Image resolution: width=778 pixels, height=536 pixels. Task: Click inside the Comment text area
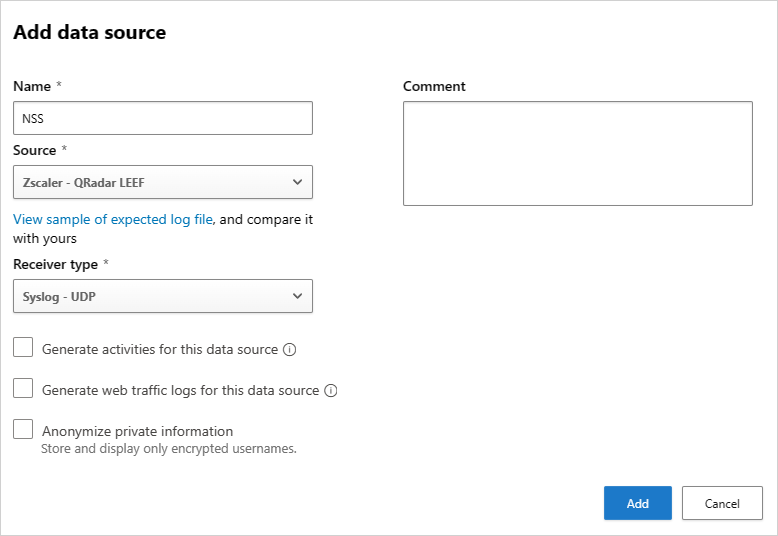tap(577, 153)
